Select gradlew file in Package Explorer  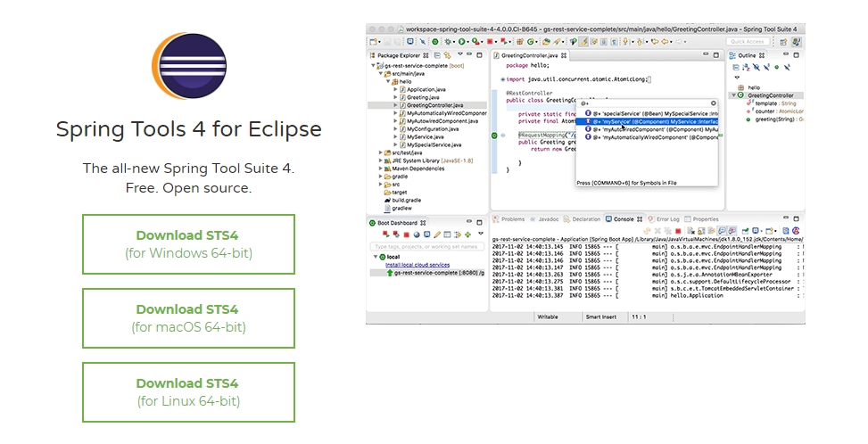click(x=398, y=209)
